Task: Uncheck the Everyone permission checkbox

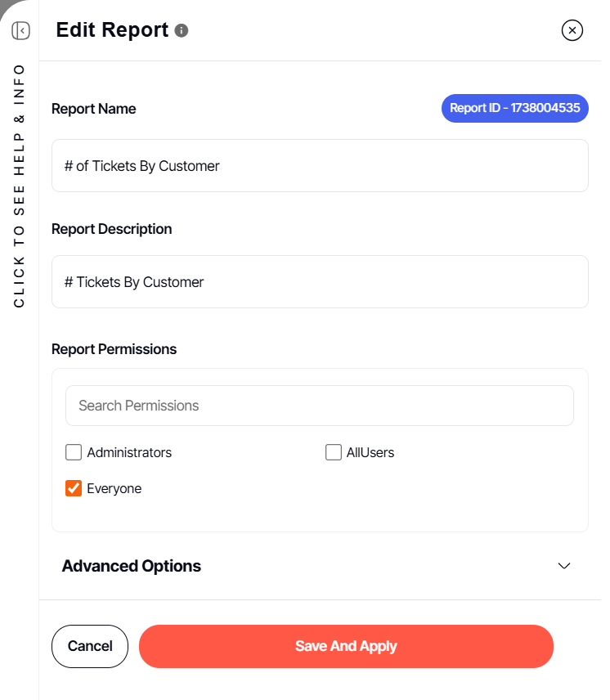Action: 74,489
